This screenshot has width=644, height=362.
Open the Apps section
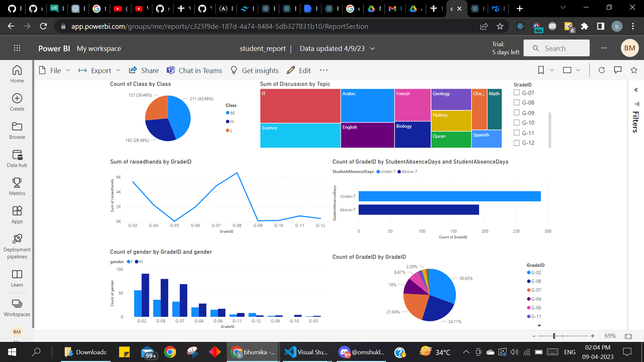coord(17,215)
